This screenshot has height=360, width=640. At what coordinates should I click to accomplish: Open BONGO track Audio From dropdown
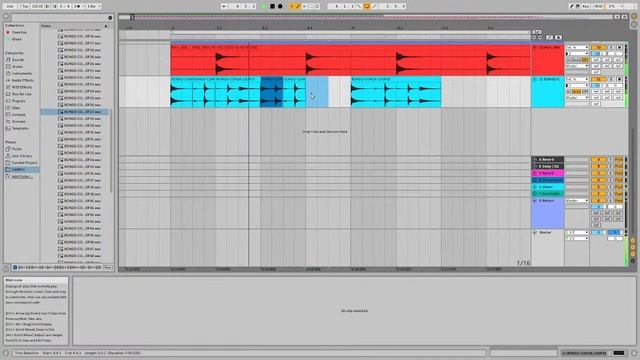[577, 79]
